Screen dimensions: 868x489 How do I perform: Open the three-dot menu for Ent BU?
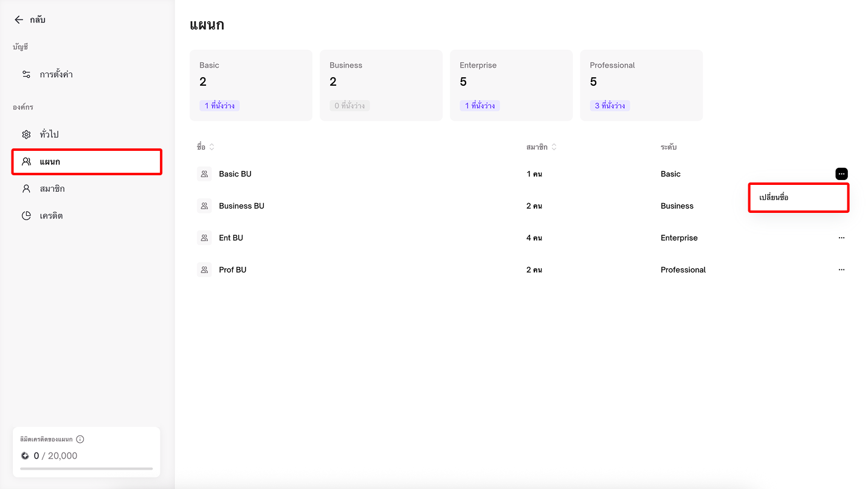click(841, 238)
